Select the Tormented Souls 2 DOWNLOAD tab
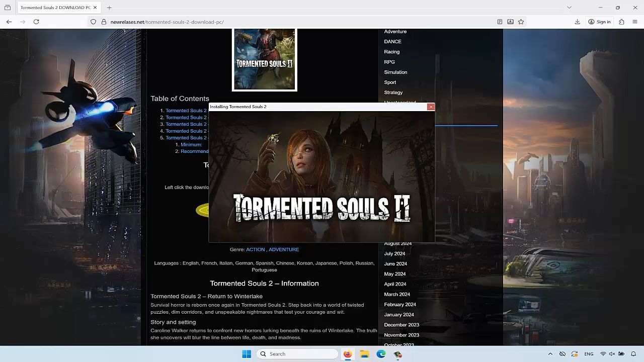644x362 pixels. click(x=55, y=8)
